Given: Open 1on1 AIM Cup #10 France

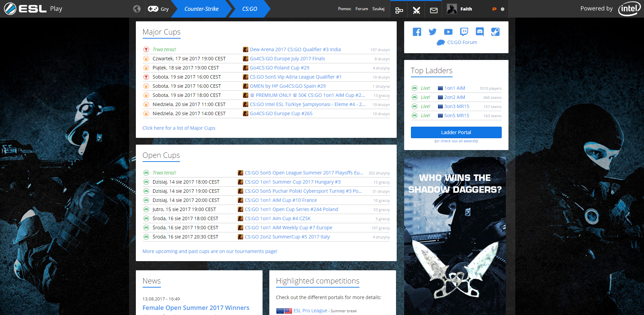Looking at the screenshot, I should pos(281,200).
